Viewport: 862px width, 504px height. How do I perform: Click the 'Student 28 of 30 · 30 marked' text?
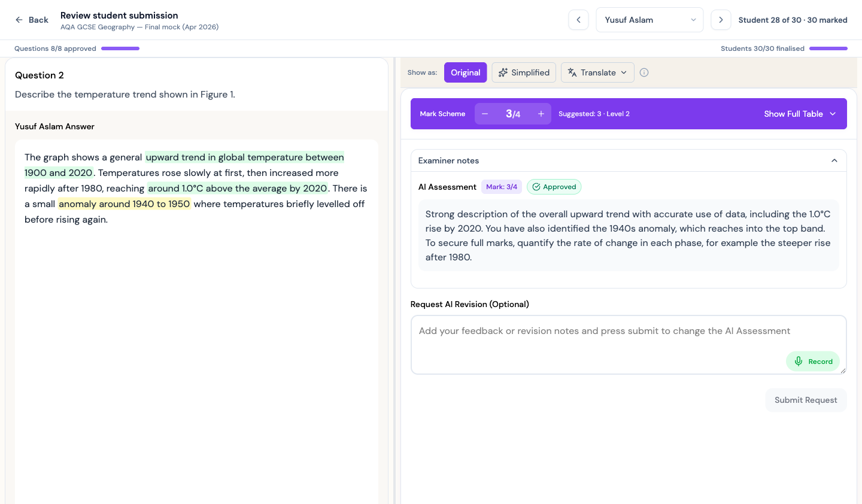pos(793,20)
